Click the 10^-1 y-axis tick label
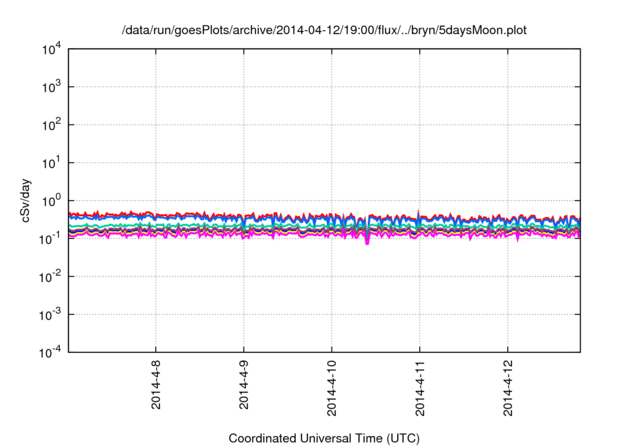 point(51,239)
